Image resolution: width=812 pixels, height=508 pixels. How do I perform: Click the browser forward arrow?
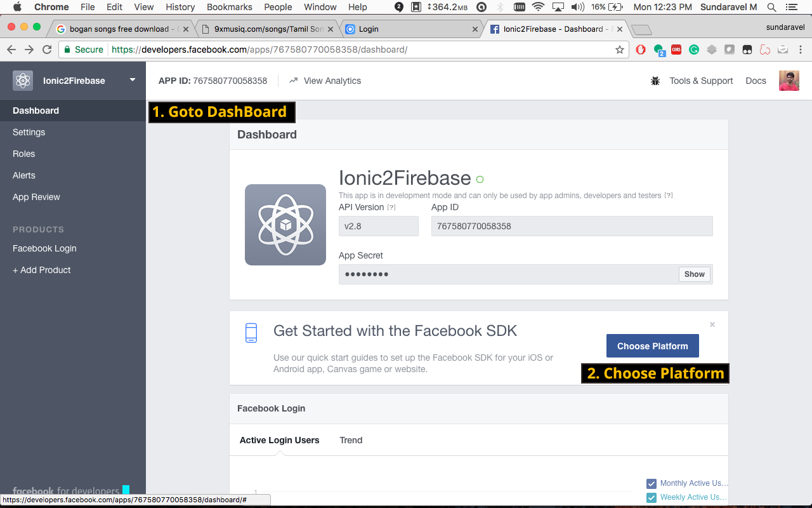(x=29, y=50)
